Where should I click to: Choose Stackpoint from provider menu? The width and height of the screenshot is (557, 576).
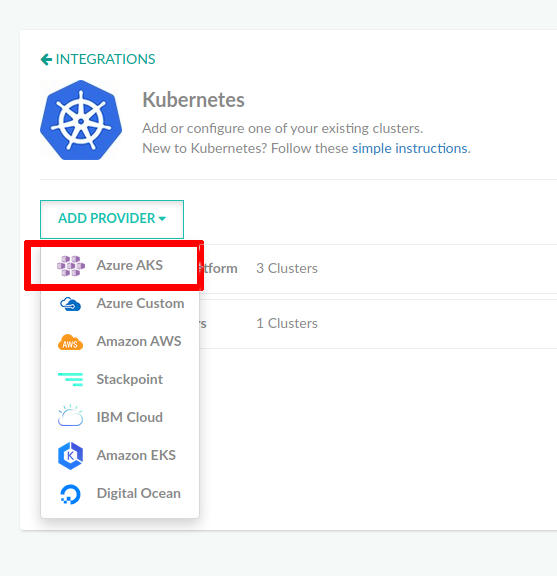(120, 379)
